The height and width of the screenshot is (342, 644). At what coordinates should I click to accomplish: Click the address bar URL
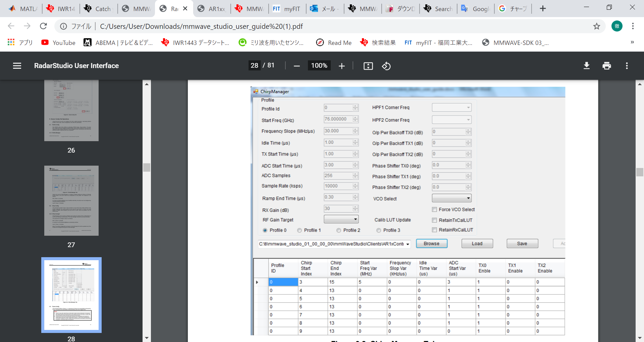point(201,26)
